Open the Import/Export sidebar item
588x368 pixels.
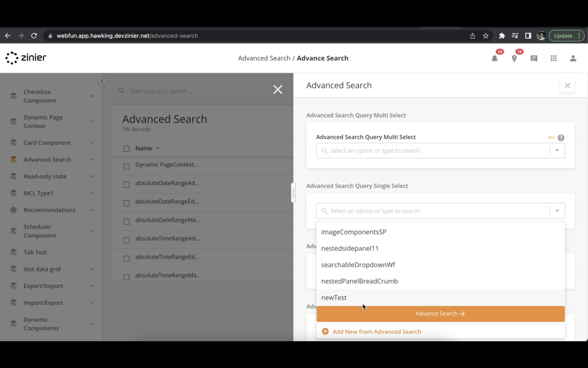tap(52, 302)
